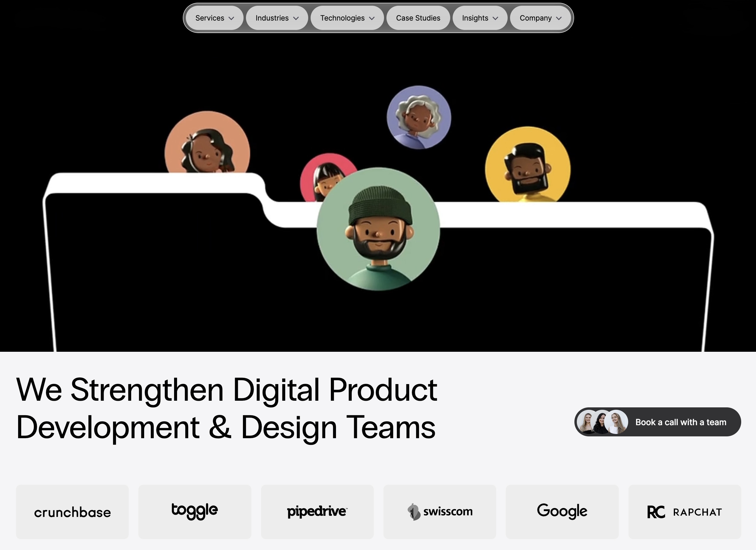Expand the Industries dropdown chevron
Viewport: 756px width, 550px height.
(x=296, y=18)
